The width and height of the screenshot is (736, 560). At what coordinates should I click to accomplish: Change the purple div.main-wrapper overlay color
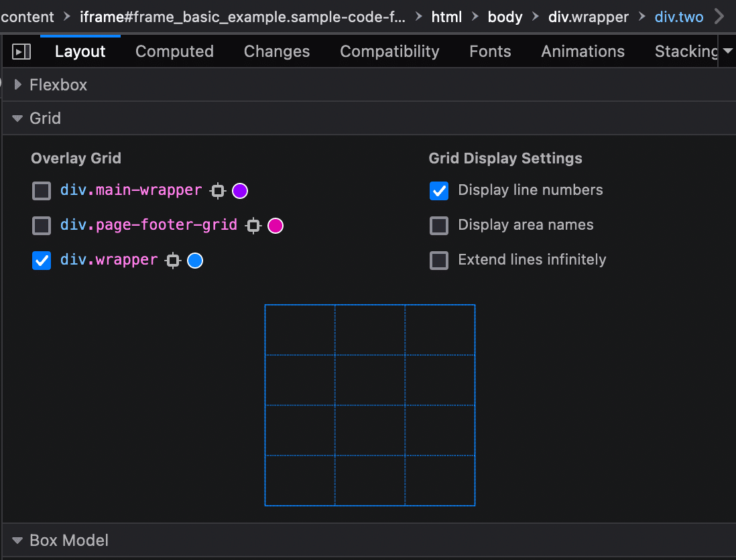(240, 191)
